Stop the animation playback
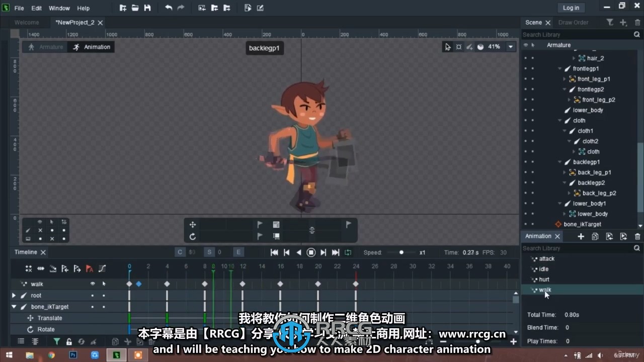 [x=311, y=252]
